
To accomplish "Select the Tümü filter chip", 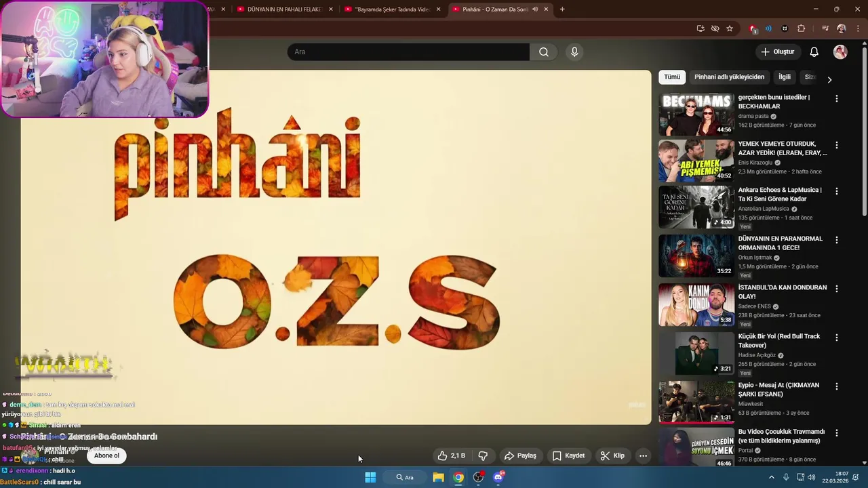I will tap(672, 77).
